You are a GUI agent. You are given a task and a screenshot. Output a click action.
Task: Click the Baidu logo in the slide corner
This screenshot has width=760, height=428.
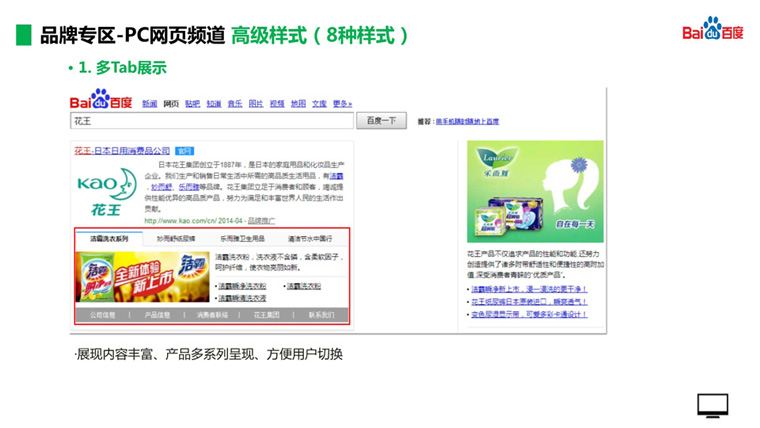coord(712,29)
